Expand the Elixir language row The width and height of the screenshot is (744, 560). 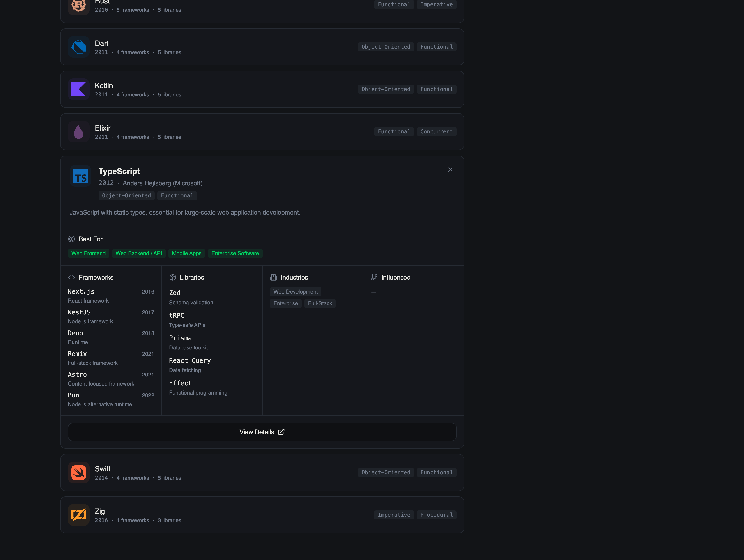click(x=262, y=132)
